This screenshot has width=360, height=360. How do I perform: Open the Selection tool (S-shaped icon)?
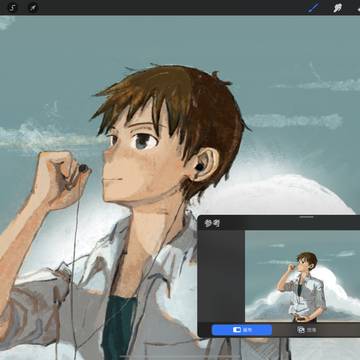(12, 7)
